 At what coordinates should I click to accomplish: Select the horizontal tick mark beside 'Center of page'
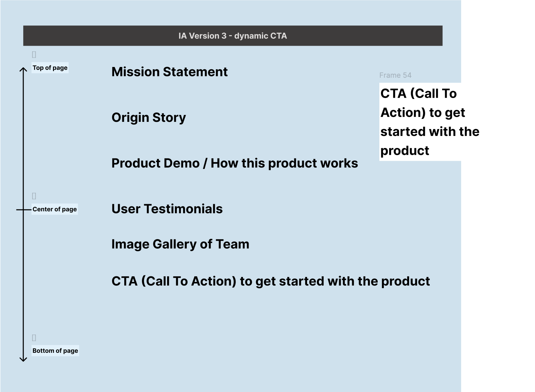19,209
